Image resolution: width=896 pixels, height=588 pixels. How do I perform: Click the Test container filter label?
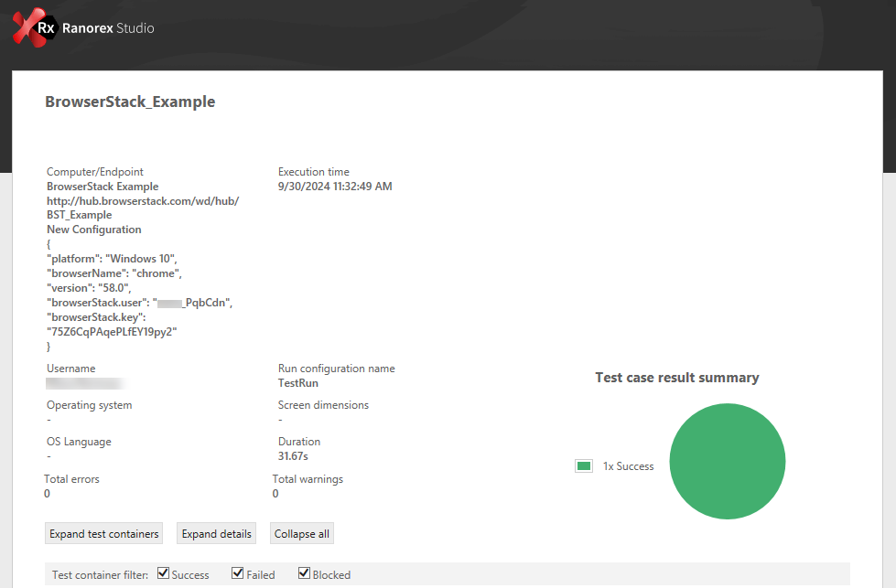[100, 575]
